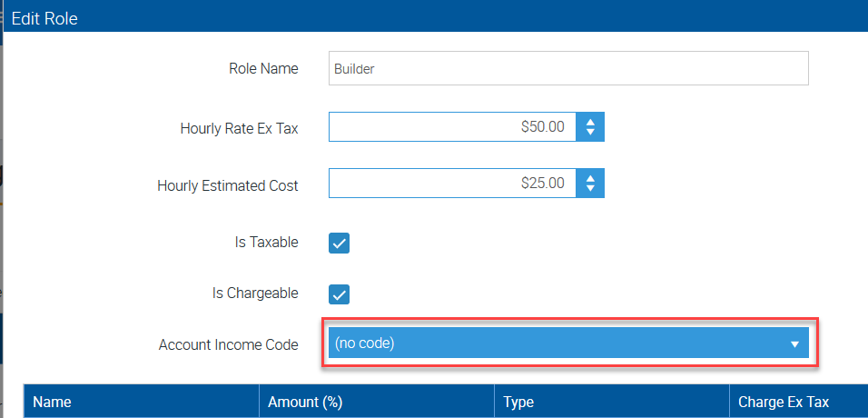The width and height of the screenshot is (868, 418).
Task: Click the Hourly Estimated Cost down arrow
Action: (x=590, y=189)
